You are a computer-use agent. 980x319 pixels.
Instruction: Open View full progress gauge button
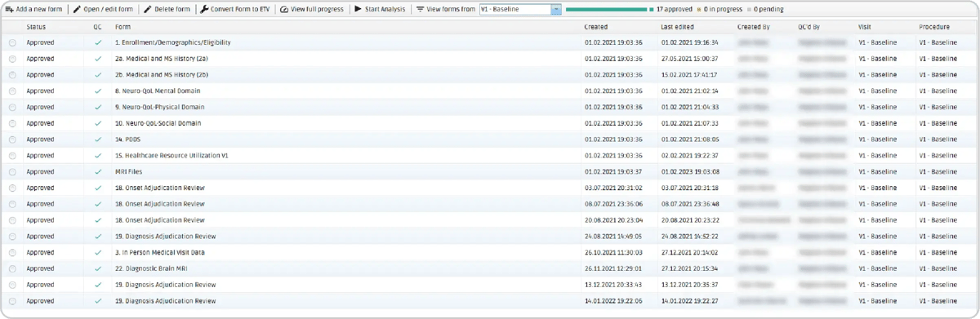[x=311, y=10]
